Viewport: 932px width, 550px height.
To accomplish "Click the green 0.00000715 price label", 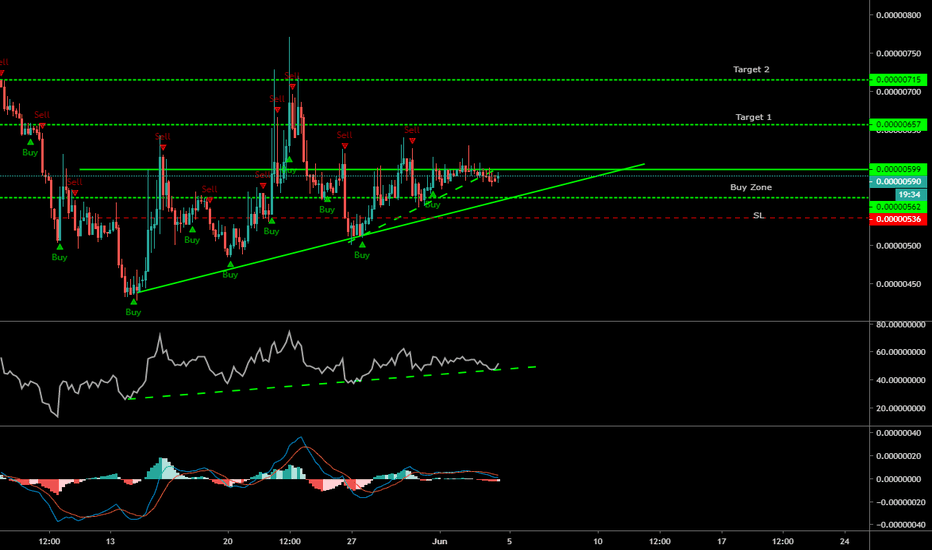I will pyautogui.click(x=898, y=80).
